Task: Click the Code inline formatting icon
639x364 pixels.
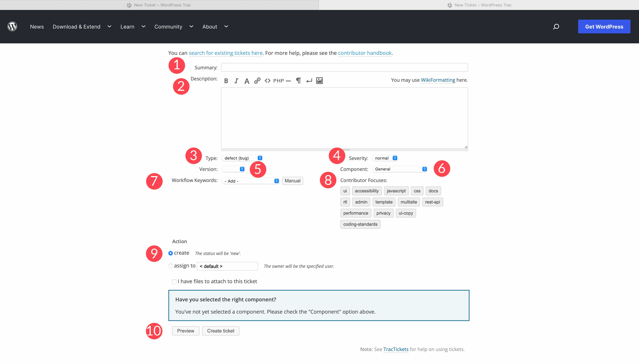Action: pos(267,81)
